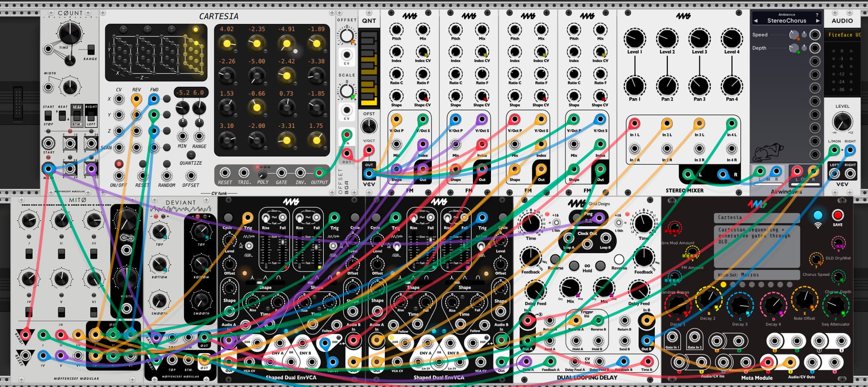Select the first layer button on Cartesia
Viewport: 868px width, 387px height.
123,30
